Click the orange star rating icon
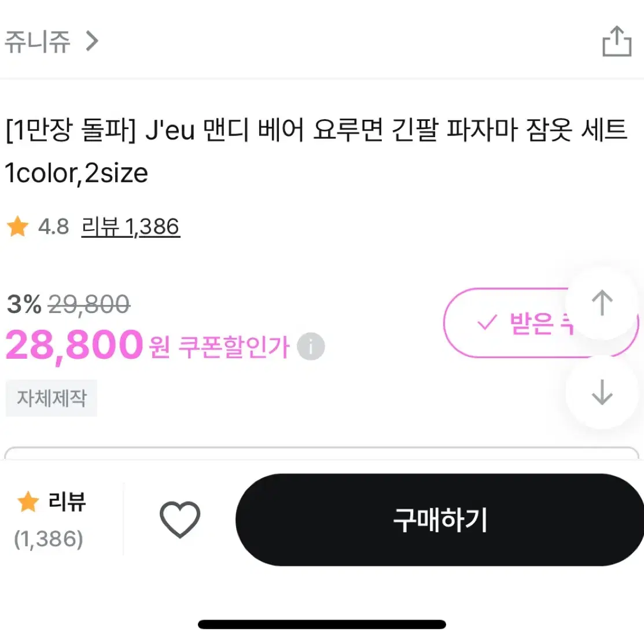 click(x=18, y=227)
